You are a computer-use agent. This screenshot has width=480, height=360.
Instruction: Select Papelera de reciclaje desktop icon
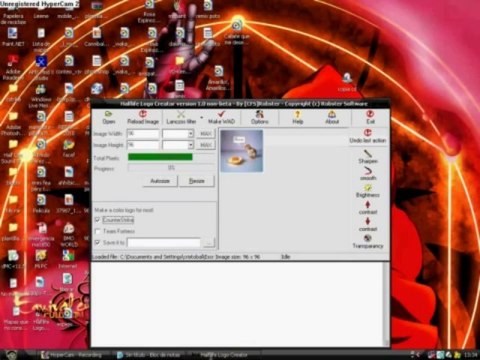click(13, 13)
